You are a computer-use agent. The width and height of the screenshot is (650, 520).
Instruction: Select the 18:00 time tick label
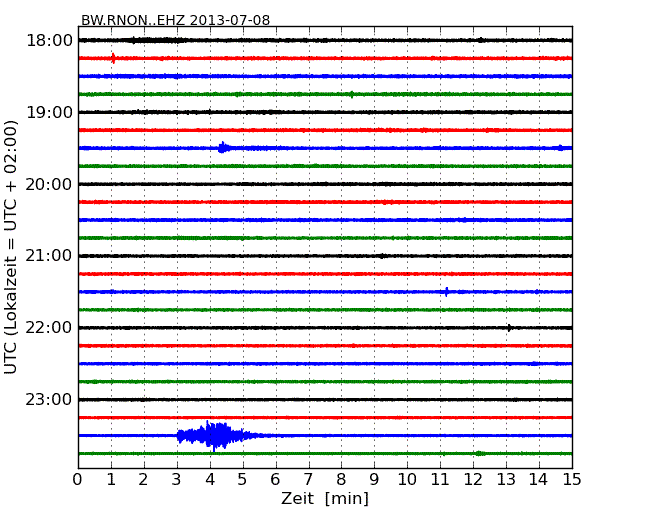pos(49,41)
